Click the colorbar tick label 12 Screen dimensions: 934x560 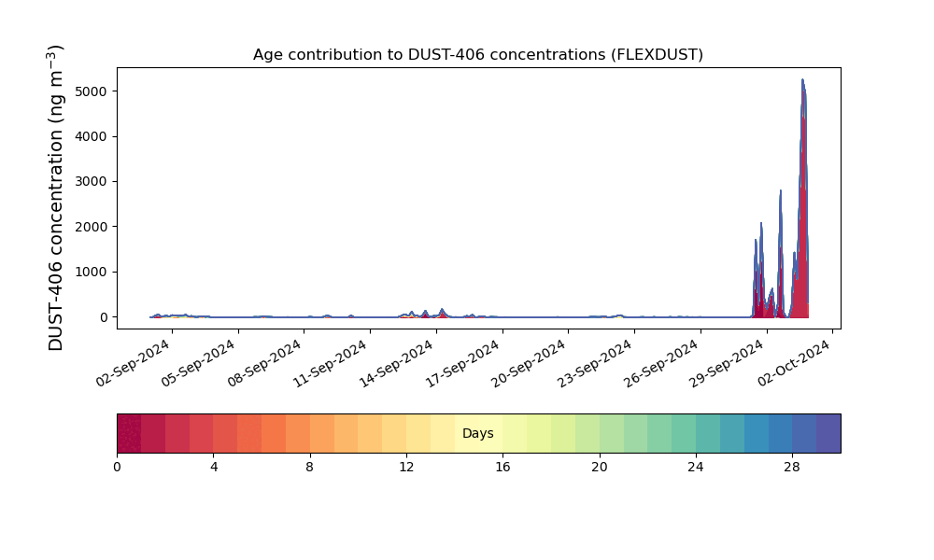pos(406,468)
